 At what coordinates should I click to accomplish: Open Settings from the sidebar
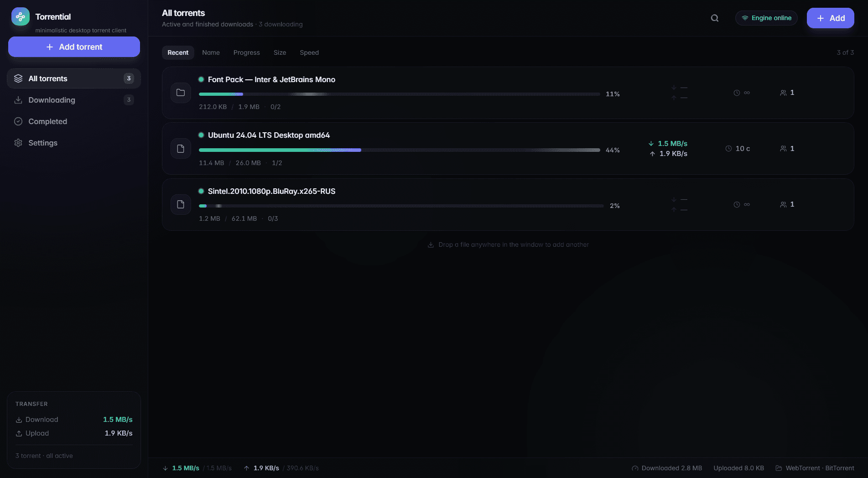pos(74,143)
